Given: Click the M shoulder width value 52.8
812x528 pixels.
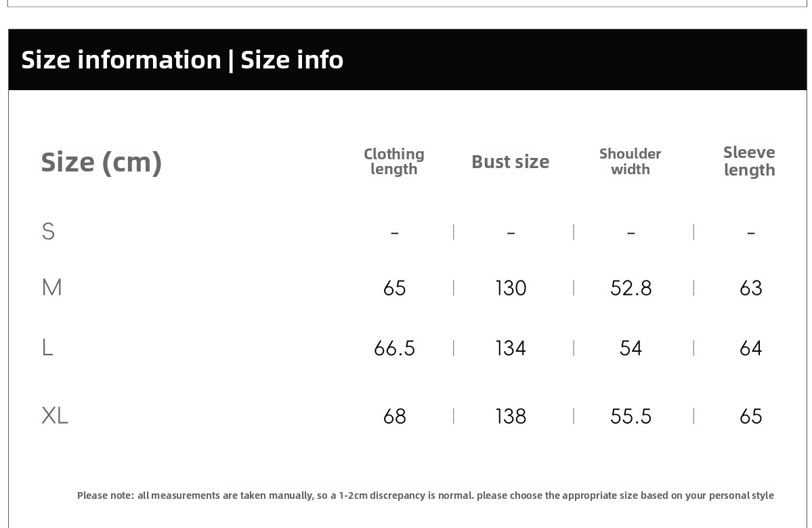Looking at the screenshot, I should (631, 288).
